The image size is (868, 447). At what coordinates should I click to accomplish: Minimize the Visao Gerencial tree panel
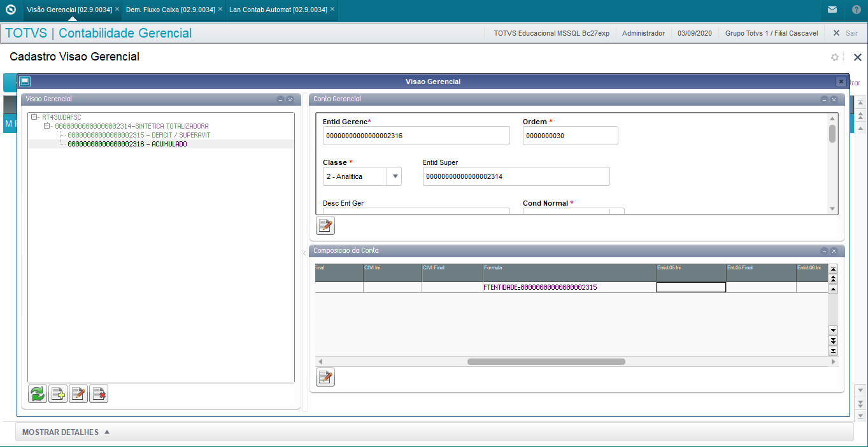280,99
